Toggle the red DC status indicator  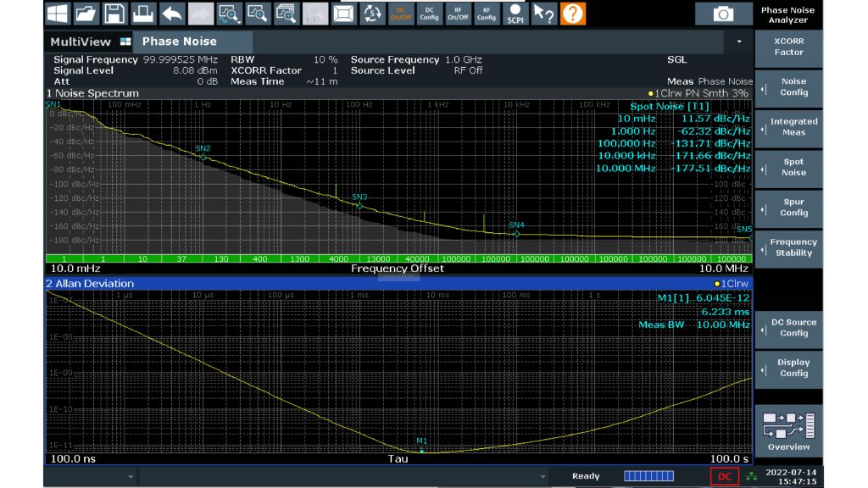click(724, 476)
